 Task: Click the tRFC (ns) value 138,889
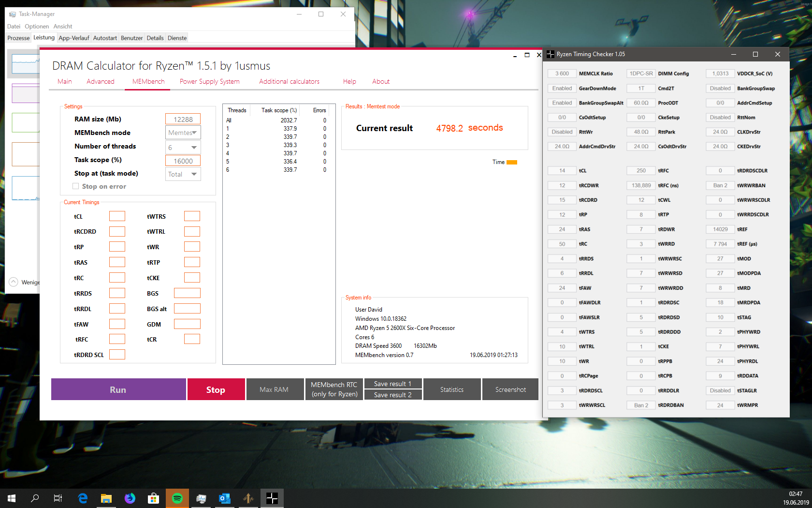point(641,185)
